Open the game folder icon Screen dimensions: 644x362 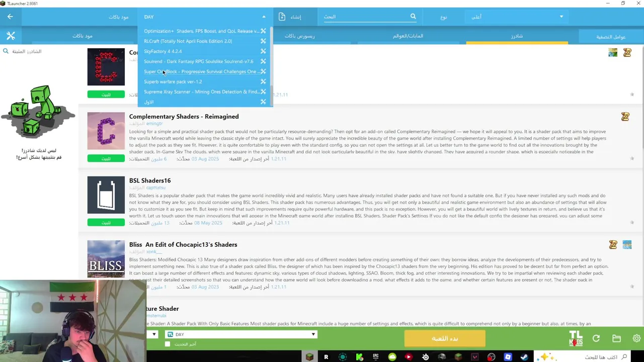tap(616, 338)
